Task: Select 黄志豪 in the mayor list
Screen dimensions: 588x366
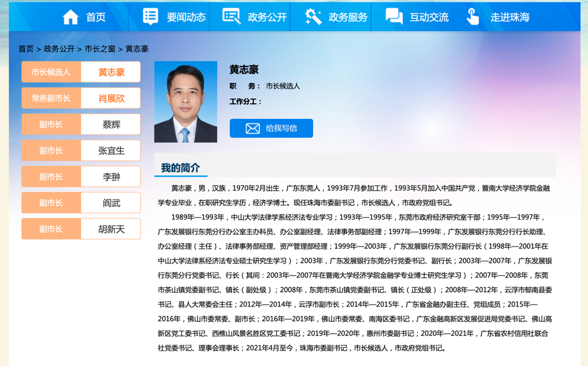Action: point(111,72)
